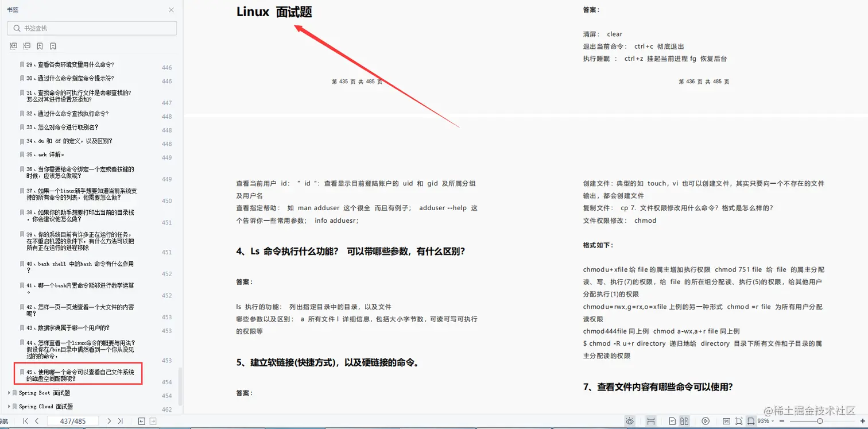View document at 1:1 actual size
This screenshot has width=868, height=429.
[x=727, y=421]
